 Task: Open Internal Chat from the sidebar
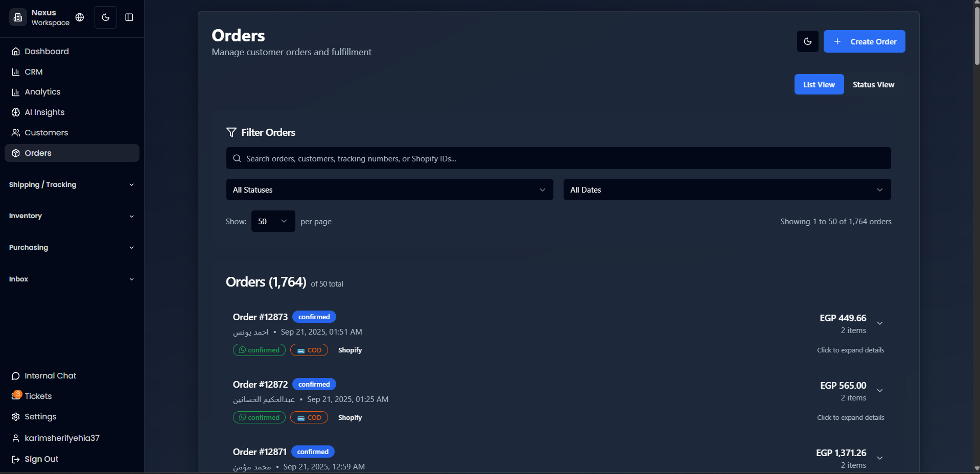coord(50,375)
